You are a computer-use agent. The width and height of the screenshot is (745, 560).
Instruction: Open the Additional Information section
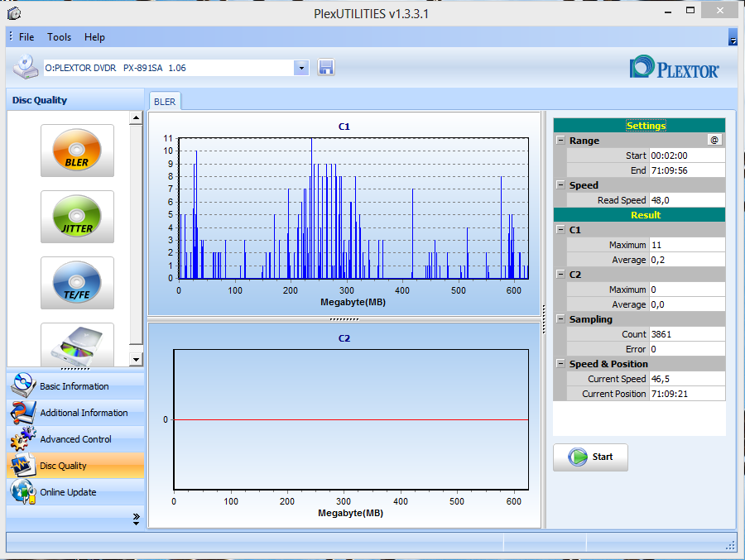(x=75, y=413)
